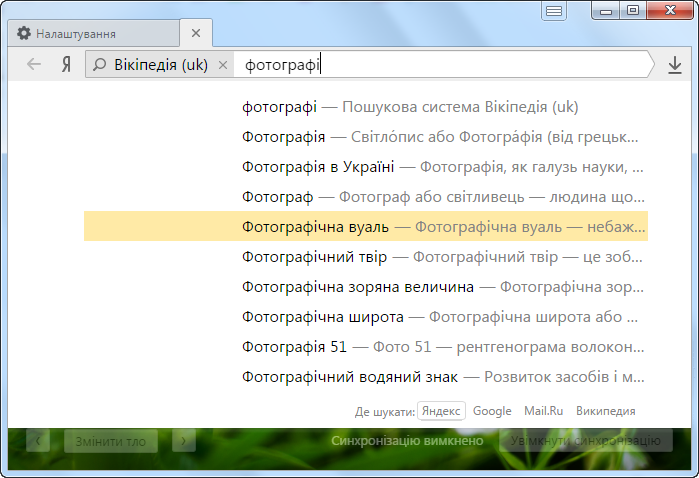
Task: Click the back arrow navigation icon
Action: (34, 65)
